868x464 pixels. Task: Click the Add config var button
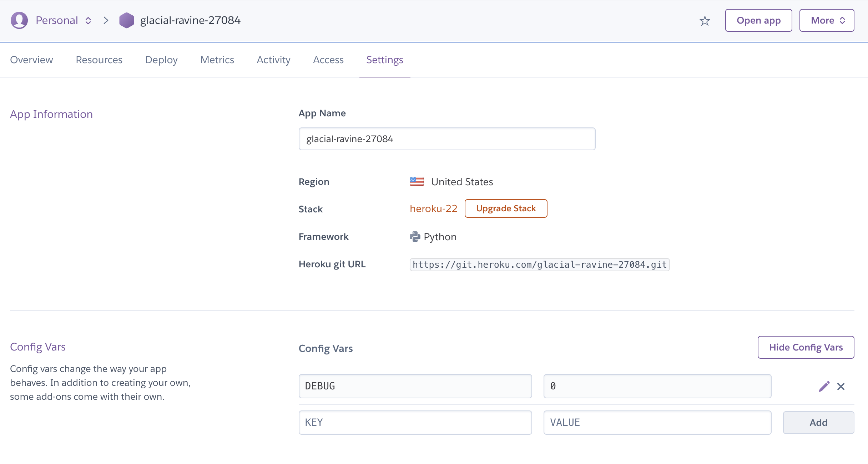click(818, 423)
